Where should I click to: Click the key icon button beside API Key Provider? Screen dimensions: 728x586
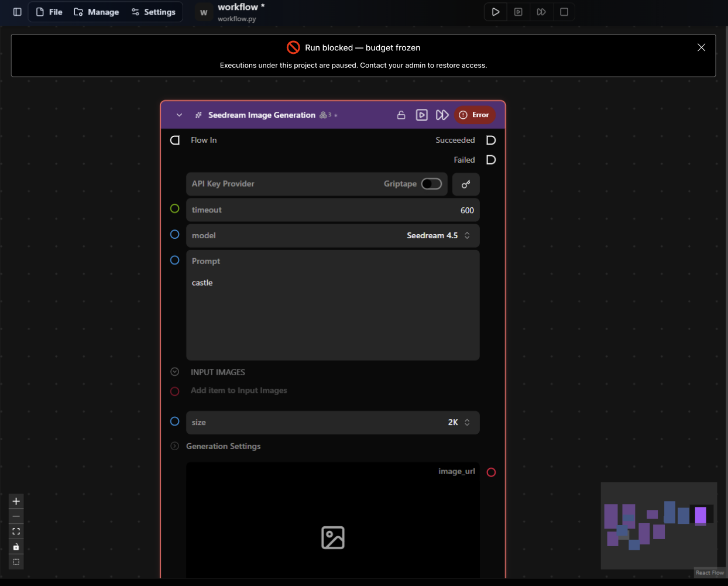click(x=466, y=184)
